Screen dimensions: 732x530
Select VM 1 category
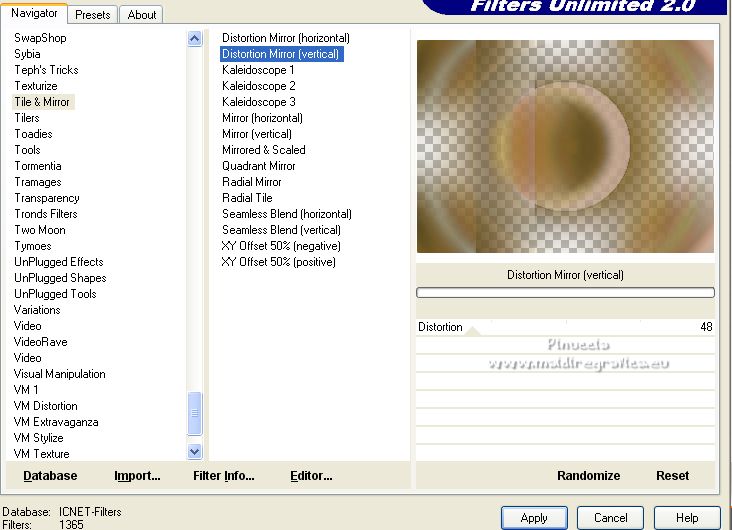(x=26, y=390)
